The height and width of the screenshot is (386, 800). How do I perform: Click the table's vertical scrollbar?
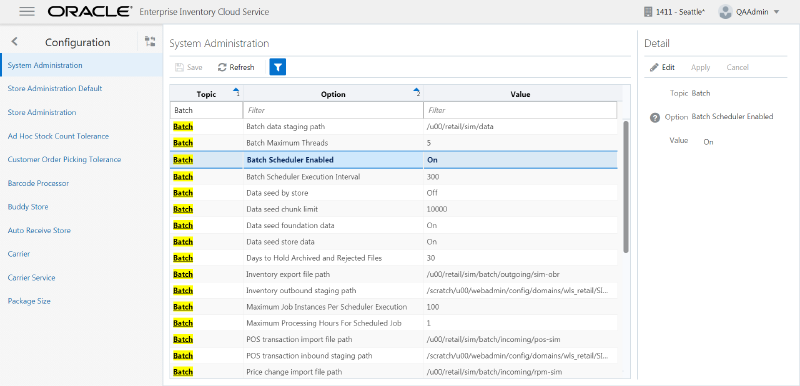click(626, 187)
